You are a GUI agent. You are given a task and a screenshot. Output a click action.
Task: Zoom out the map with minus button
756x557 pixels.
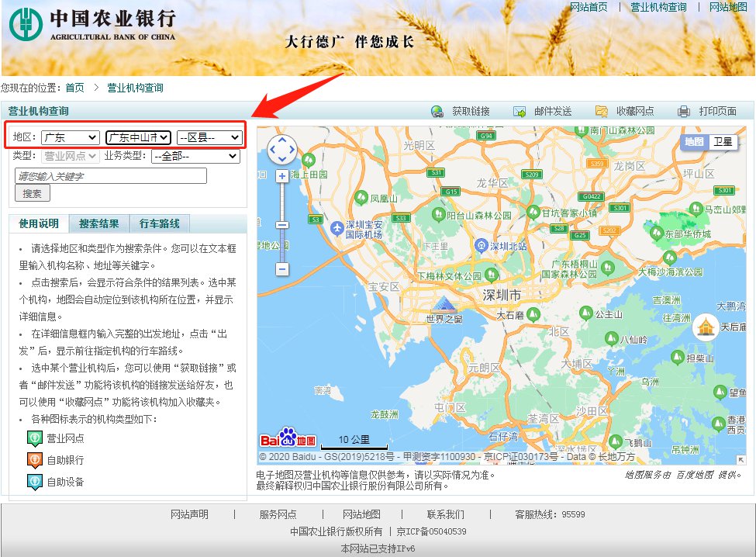pos(282,269)
